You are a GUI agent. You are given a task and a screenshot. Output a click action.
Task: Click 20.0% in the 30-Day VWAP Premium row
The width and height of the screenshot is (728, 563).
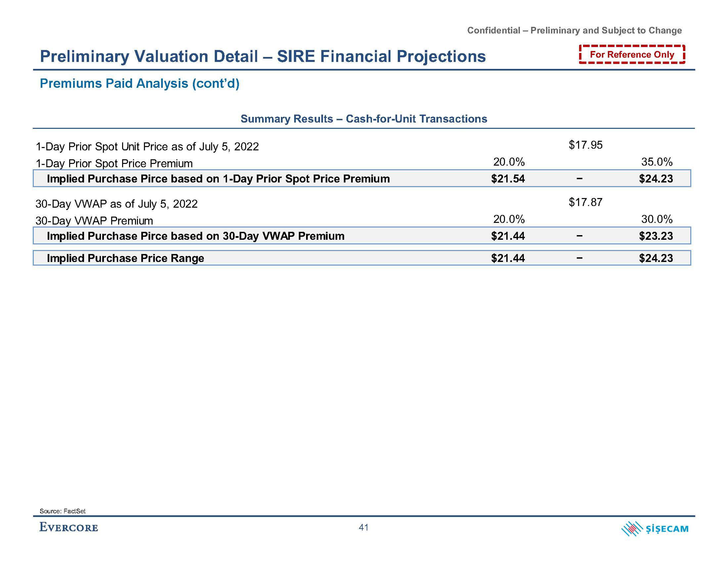509,219
